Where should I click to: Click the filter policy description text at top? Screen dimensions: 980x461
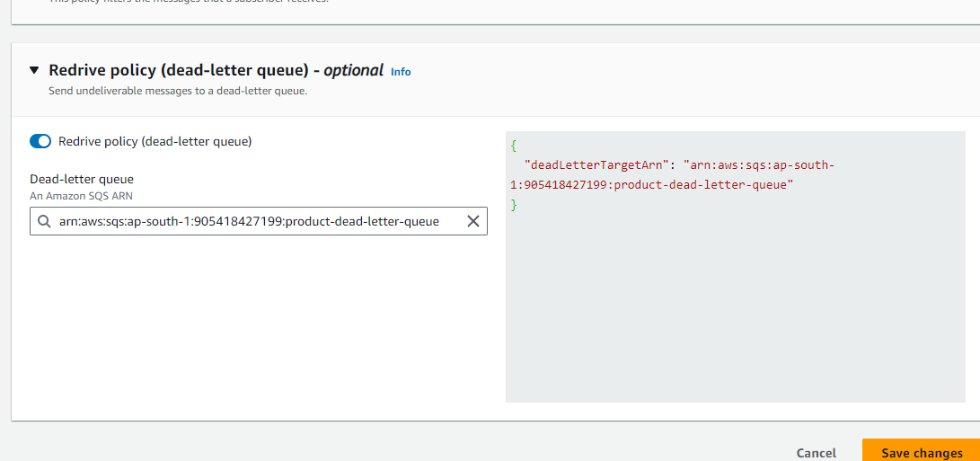[x=189, y=2]
